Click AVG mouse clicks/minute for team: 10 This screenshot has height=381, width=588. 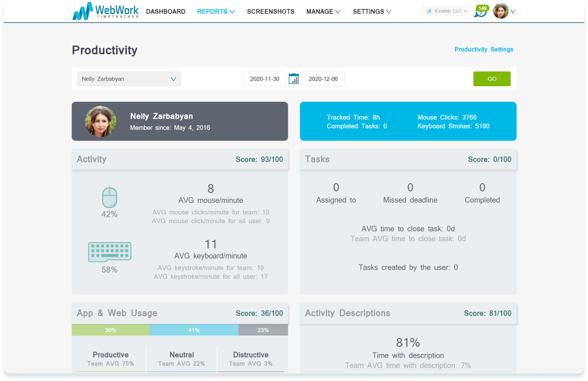coord(211,212)
